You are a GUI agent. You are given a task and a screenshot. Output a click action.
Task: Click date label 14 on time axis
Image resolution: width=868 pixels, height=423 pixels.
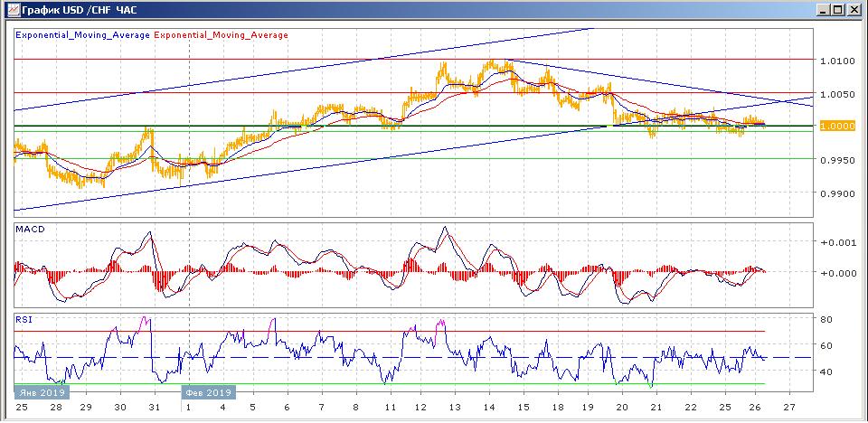tap(489, 408)
